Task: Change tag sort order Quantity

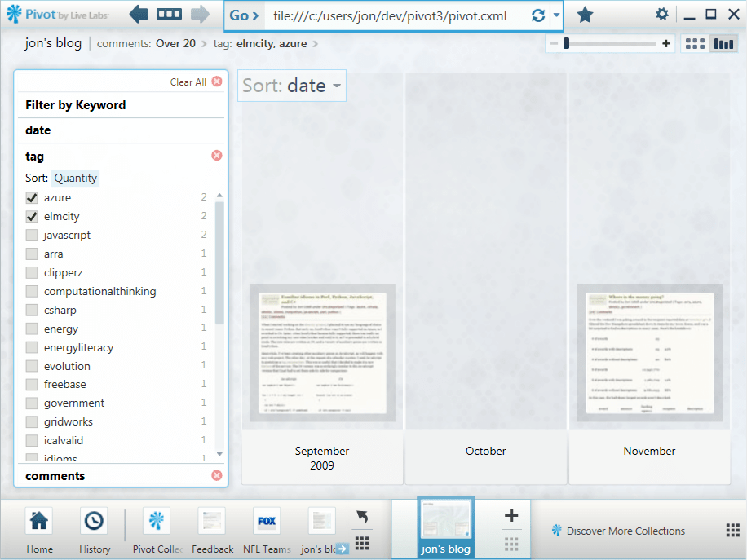Action: (75, 178)
